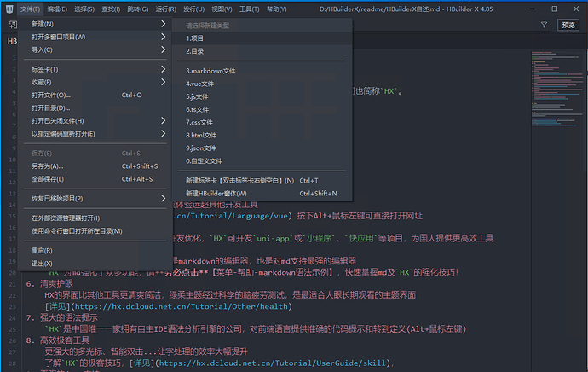588x372 pixels.
Task: Open the 帮助(Y) menu
Action: [277, 9]
